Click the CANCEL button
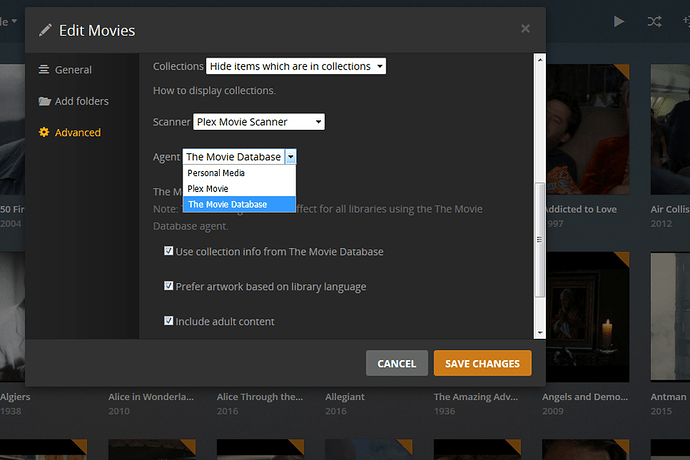 (x=396, y=363)
